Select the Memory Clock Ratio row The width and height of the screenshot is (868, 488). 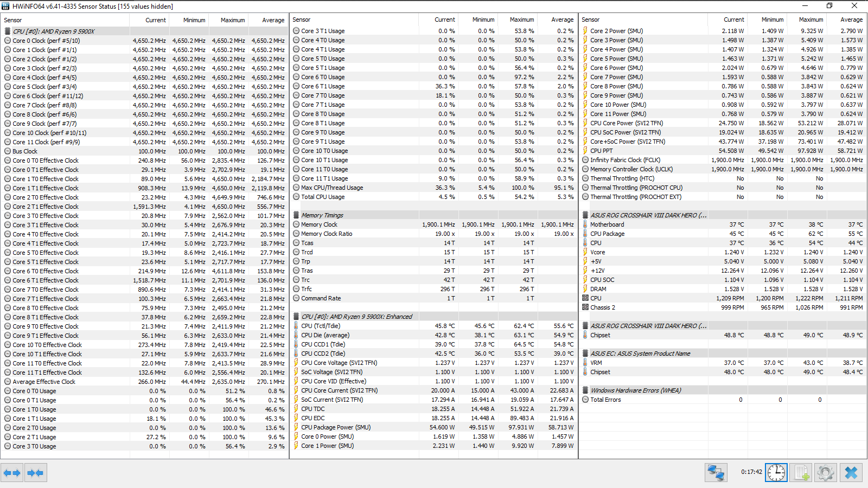[433, 234]
